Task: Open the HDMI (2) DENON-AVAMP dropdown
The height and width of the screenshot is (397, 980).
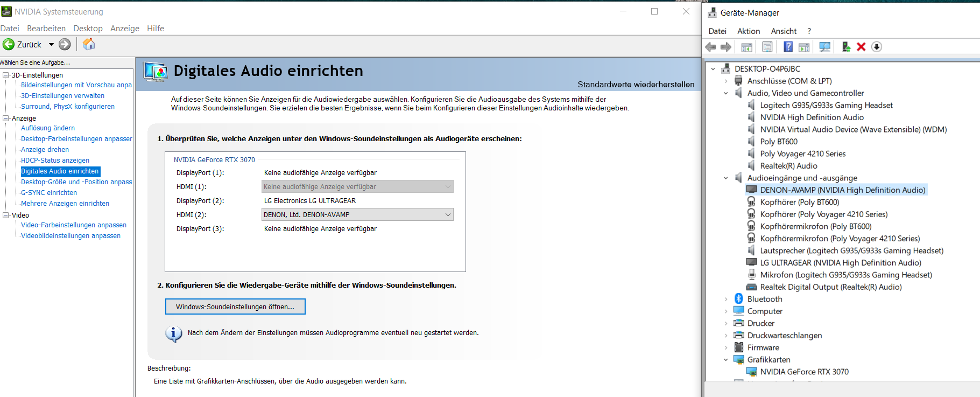Action: coord(357,214)
